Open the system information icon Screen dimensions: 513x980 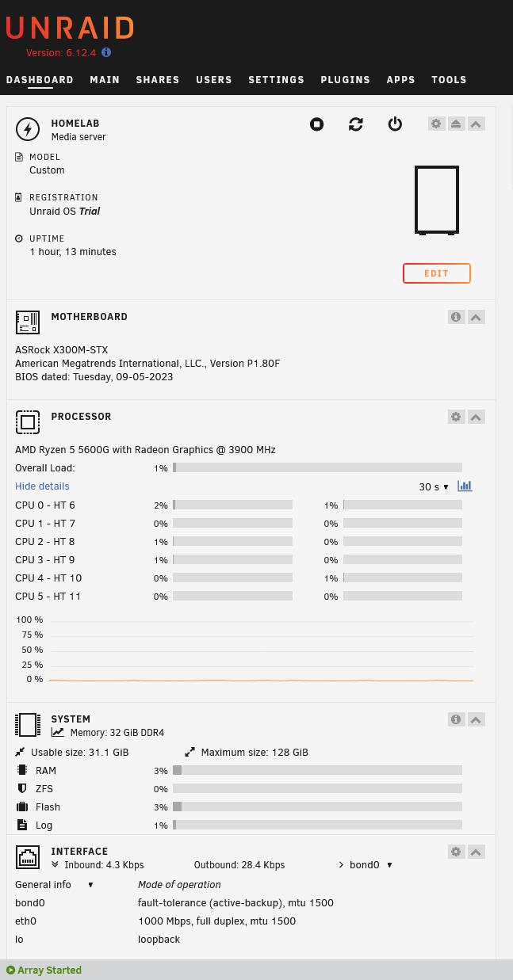456,719
